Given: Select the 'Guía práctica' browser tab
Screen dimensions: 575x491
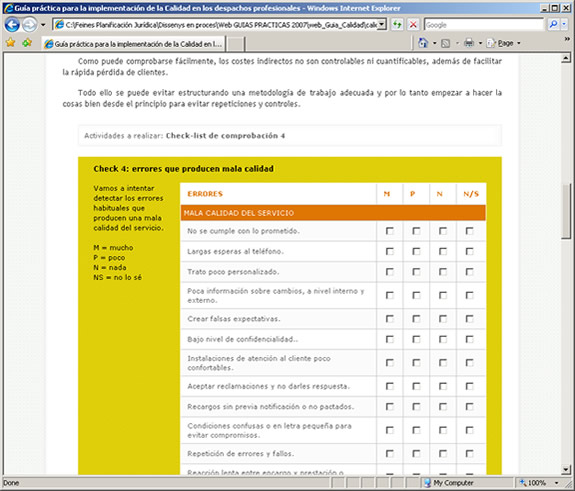Looking at the screenshot, I should (x=133, y=44).
